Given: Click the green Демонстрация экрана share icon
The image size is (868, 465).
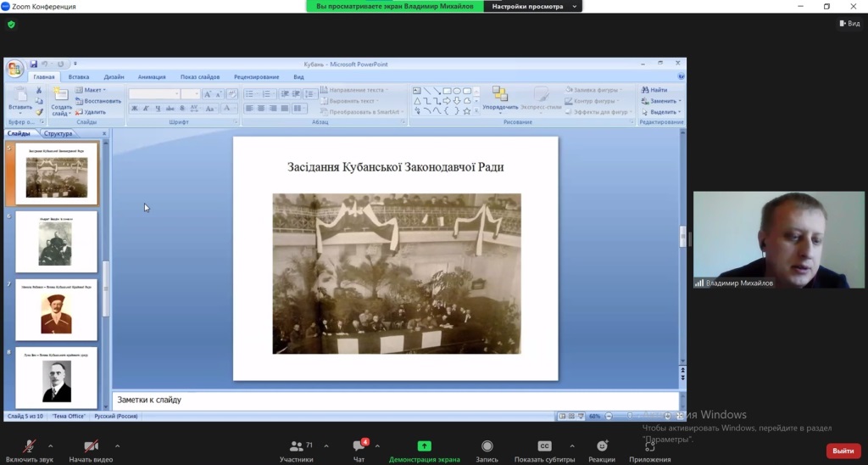Looking at the screenshot, I should (424, 446).
